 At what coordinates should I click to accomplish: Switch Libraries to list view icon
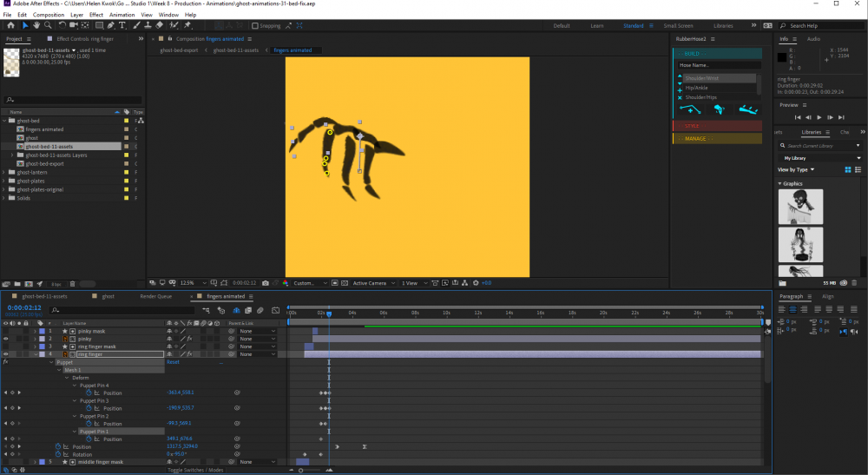858,169
